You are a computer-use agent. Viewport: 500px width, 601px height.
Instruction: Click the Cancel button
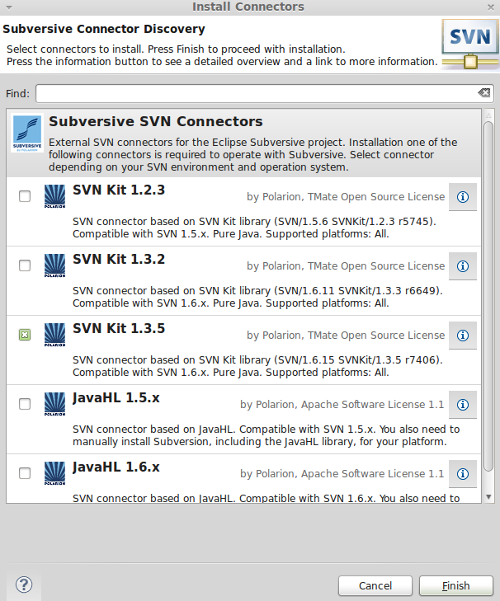pyautogui.click(x=375, y=586)
